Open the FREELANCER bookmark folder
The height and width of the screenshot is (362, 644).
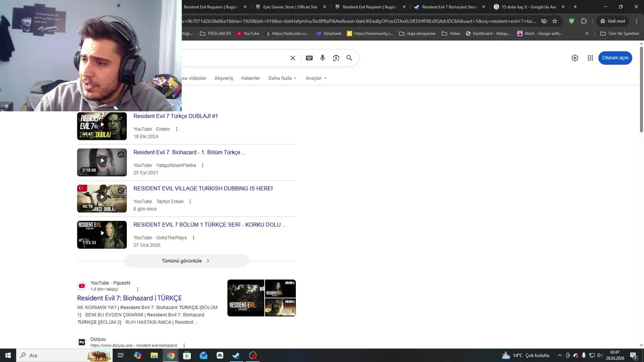click(x=215, y=34)
